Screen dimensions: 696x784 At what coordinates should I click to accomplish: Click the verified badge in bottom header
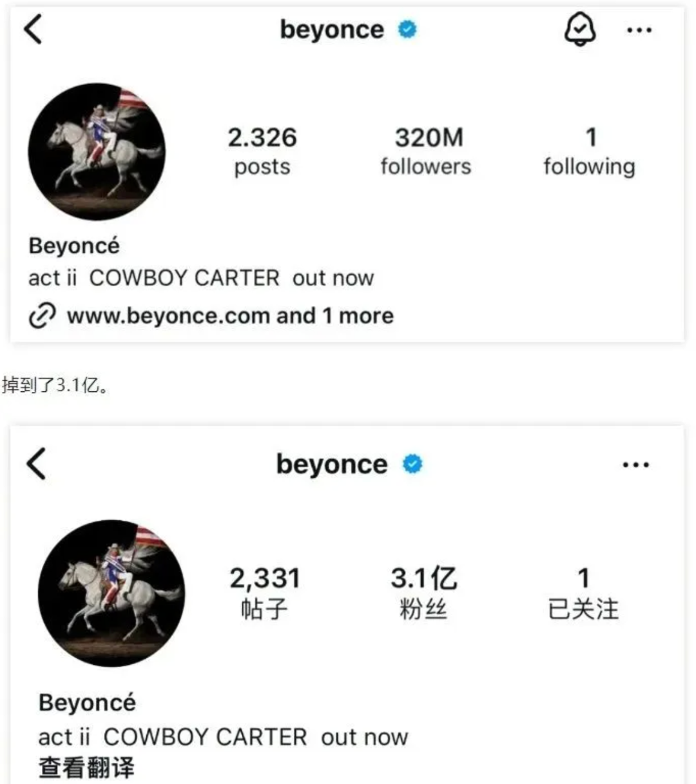pos(412,464)
